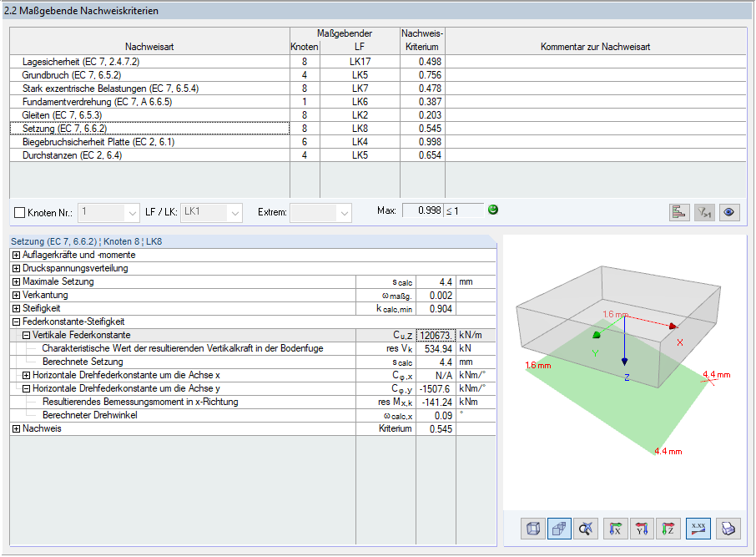This screenshot has width=756, height=557.
Task: Enable the Knoten Nr. checkbox
Action: point(20,212)
